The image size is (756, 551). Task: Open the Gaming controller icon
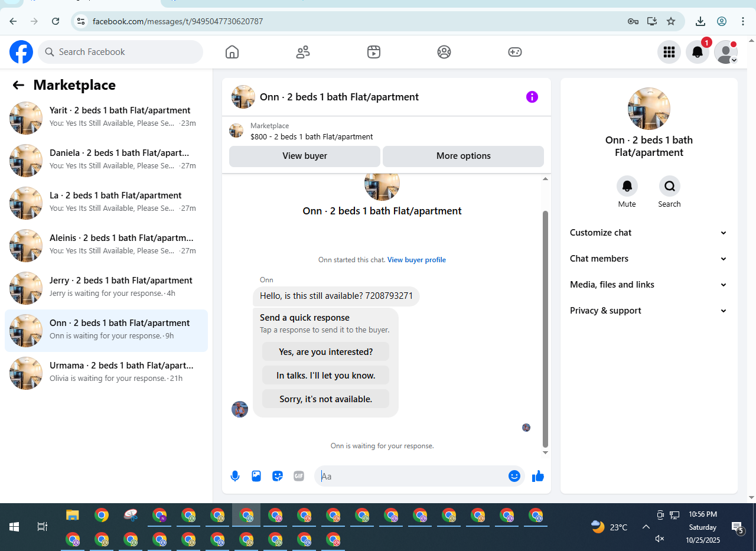click(x=515, y=52)
